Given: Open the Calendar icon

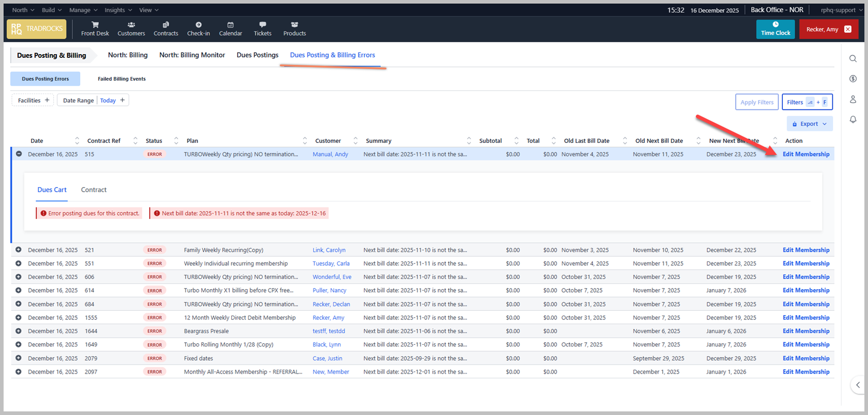Looking at the screenshot, I should (x=230, y=25).
